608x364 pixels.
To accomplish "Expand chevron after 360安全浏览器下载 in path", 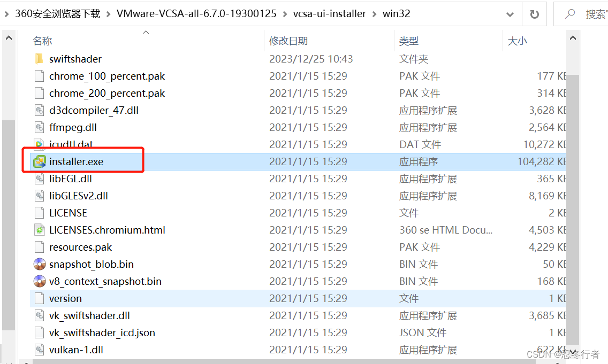I will coord(108,14).
